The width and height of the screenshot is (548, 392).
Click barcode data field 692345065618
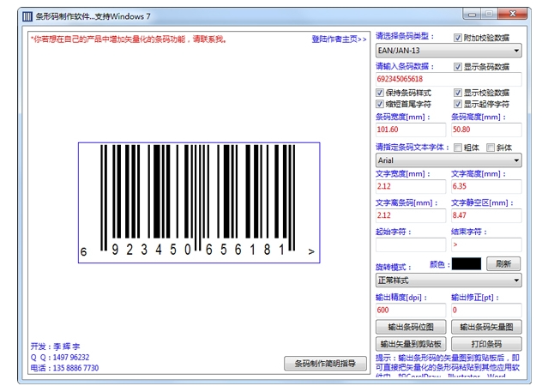click(449, 79)
